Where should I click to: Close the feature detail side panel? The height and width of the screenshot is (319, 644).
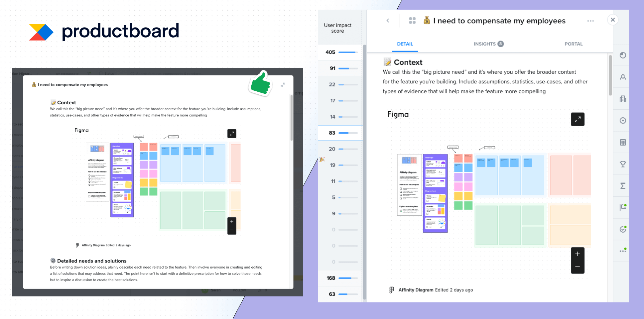click(613, 20)
